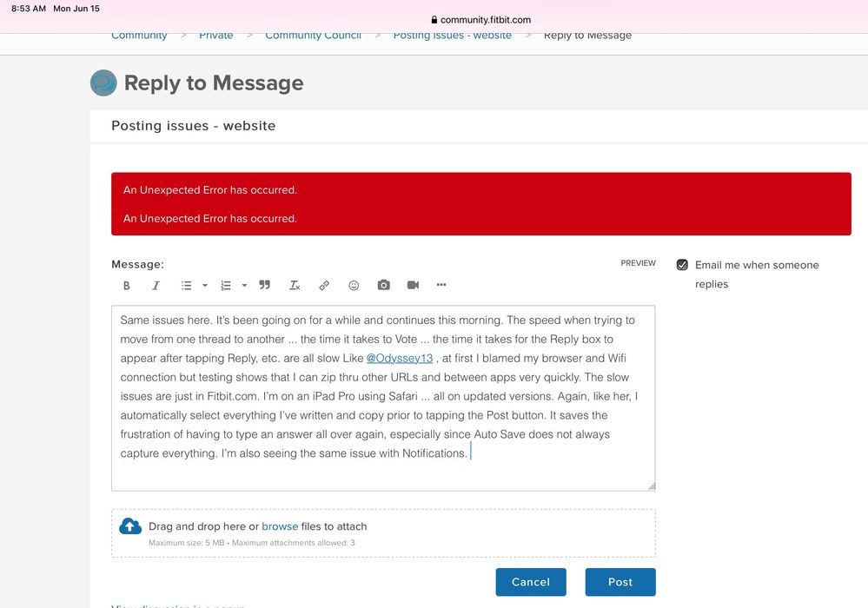The height and width of the screenshot is (608, 868).
Task: Click the lock icon in address bar
Action: pos(434,20)
